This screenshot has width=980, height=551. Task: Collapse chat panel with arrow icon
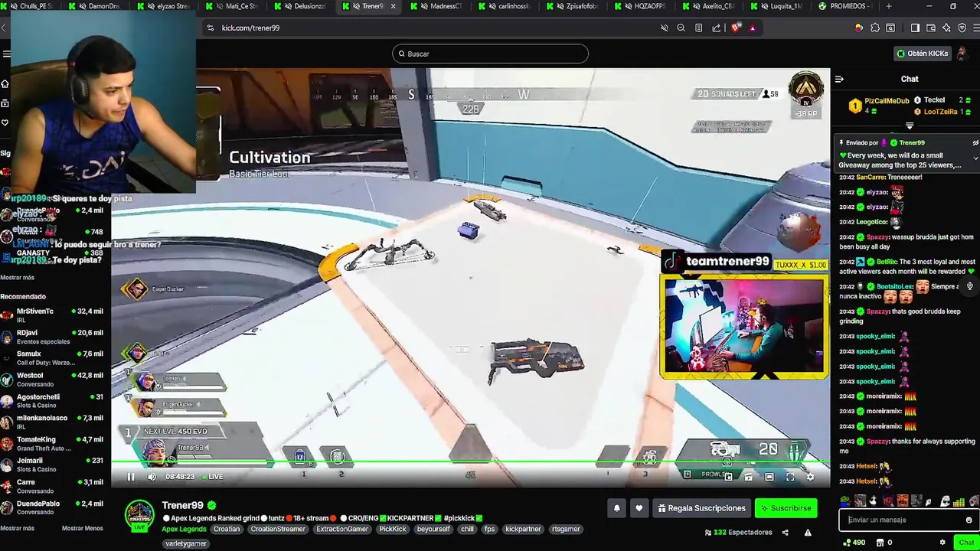839,79
